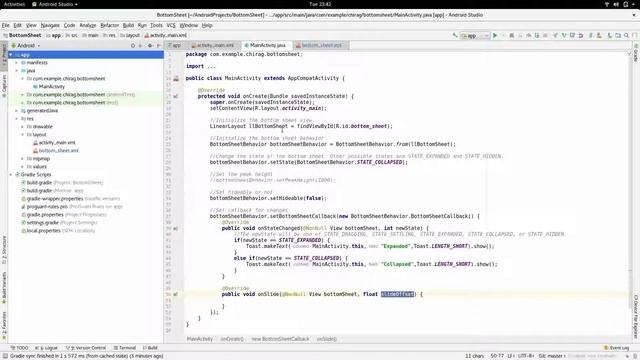The width and height of the screenshot is (640, 360).
Task: Click override gutter icon beside onSlide
Action: point(176,294)
